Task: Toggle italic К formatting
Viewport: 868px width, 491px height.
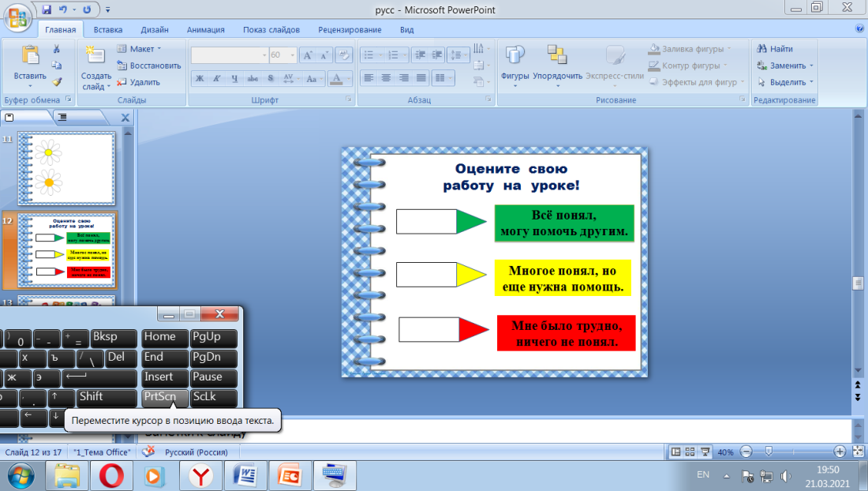Action: 217,78
